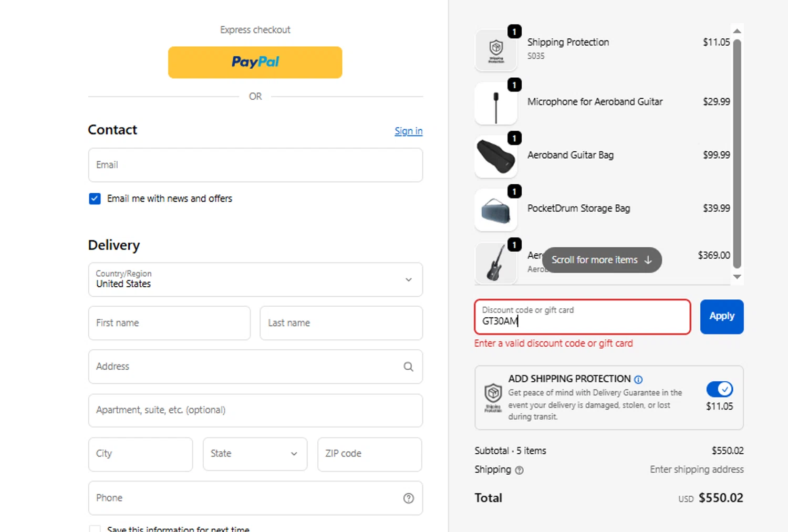Open the Country/Region dropdown
788x532 pixels.
coord(255,279)
